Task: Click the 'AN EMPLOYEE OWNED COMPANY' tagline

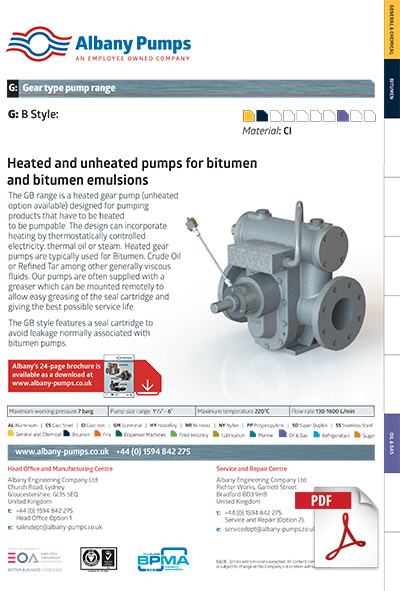Action: pos(132,58)
